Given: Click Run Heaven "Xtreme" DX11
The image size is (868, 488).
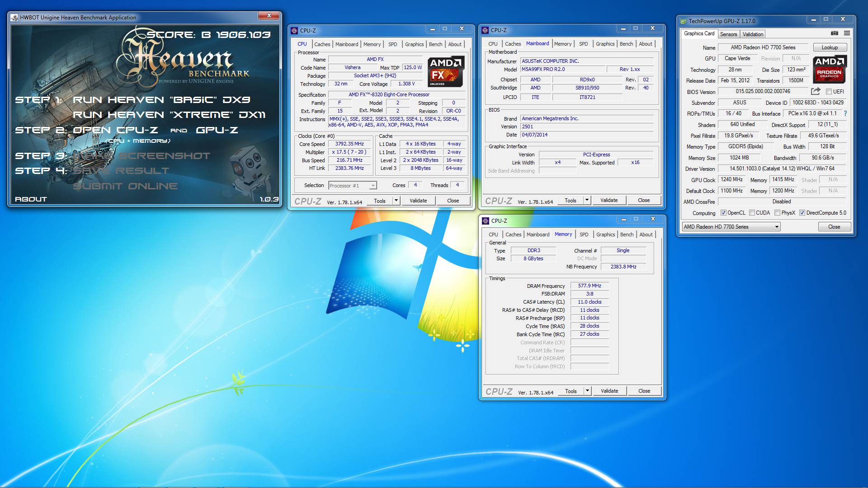Looking at the screenshot, I should [x=169, y=115].
